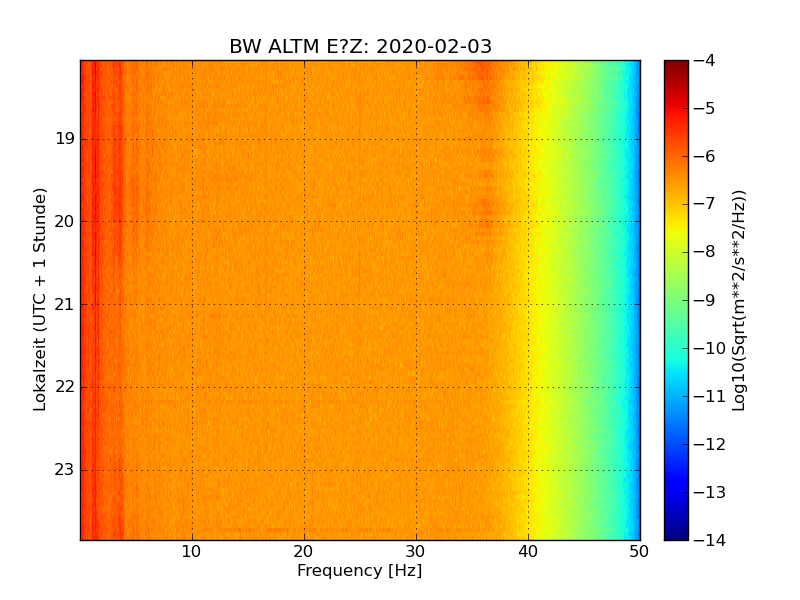Click the x-axis tick label "20"

pos(304,552)
